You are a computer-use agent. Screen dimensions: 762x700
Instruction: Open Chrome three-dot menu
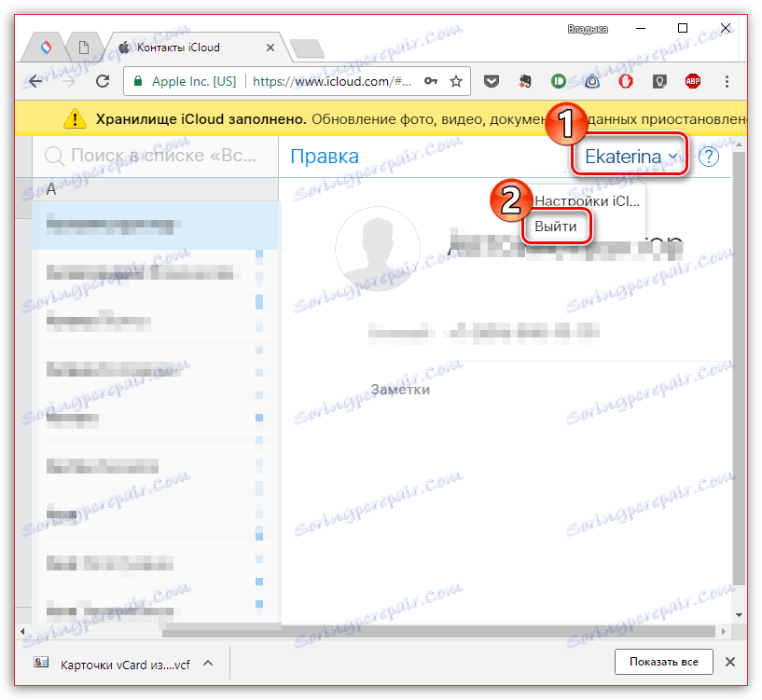pyautogui.click(x=727, y=81)
